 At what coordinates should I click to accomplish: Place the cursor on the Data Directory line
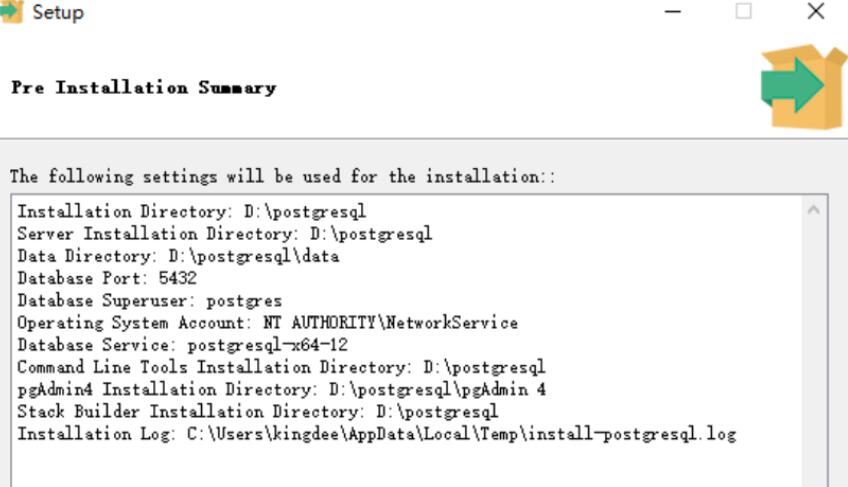tap(178, 256)
